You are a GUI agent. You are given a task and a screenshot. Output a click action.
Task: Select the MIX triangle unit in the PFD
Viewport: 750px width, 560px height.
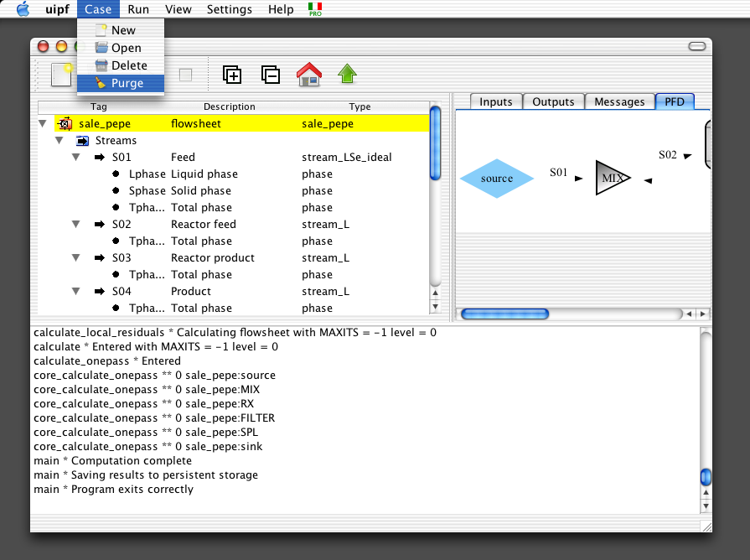coord(613,178)
